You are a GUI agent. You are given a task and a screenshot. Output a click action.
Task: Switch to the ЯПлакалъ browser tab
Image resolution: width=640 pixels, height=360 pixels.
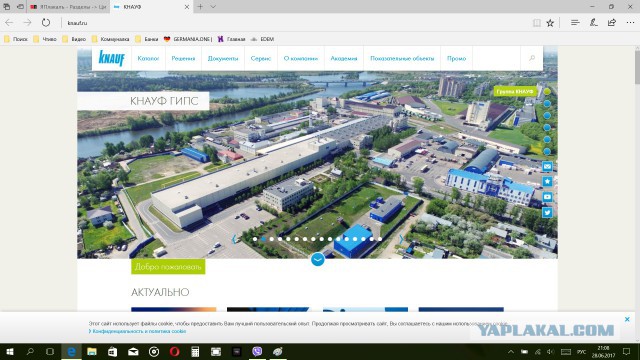click(69, 7)
